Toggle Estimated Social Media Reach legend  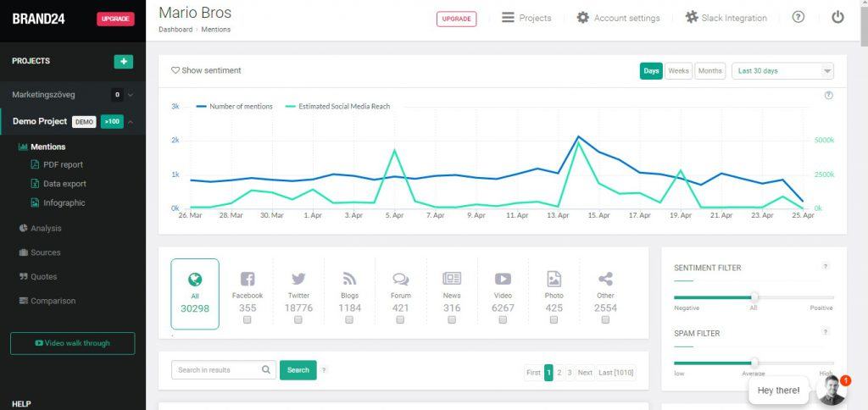click(337, 106)
